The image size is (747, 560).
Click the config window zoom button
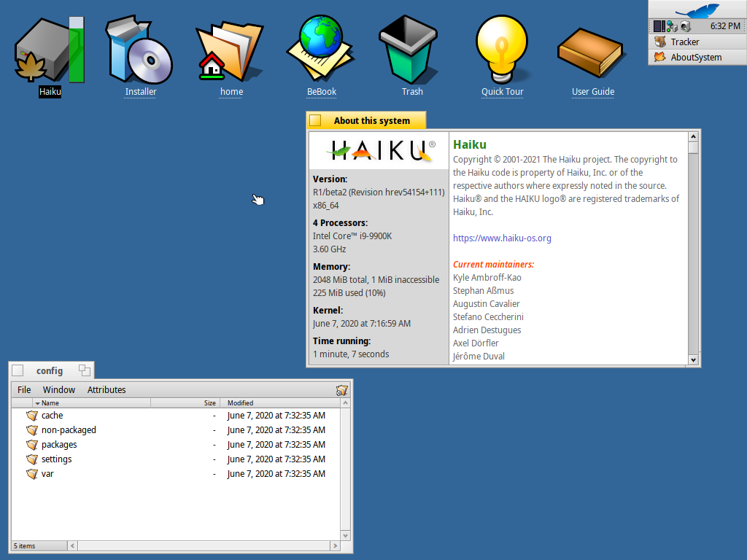point(85,370)
